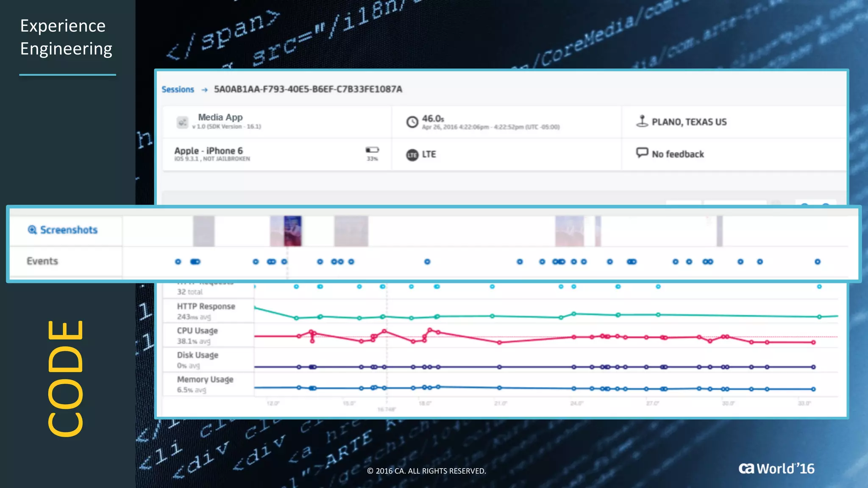
Task: Open the Screenshots row label
Action: [x=69, y=230]
